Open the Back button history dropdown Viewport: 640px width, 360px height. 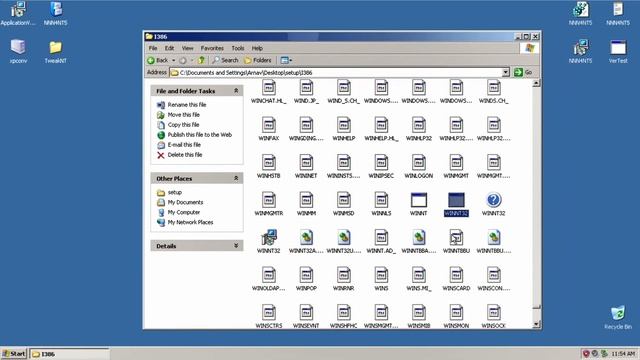173,60
